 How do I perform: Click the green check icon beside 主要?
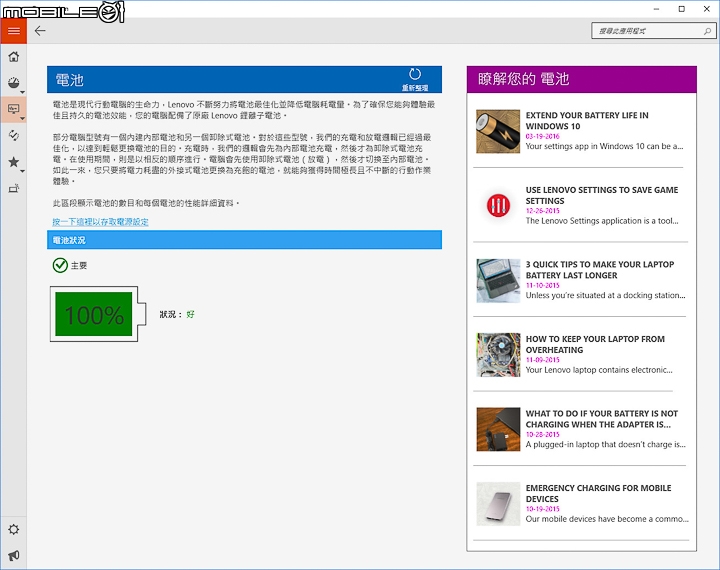click(x=60, y=265)
